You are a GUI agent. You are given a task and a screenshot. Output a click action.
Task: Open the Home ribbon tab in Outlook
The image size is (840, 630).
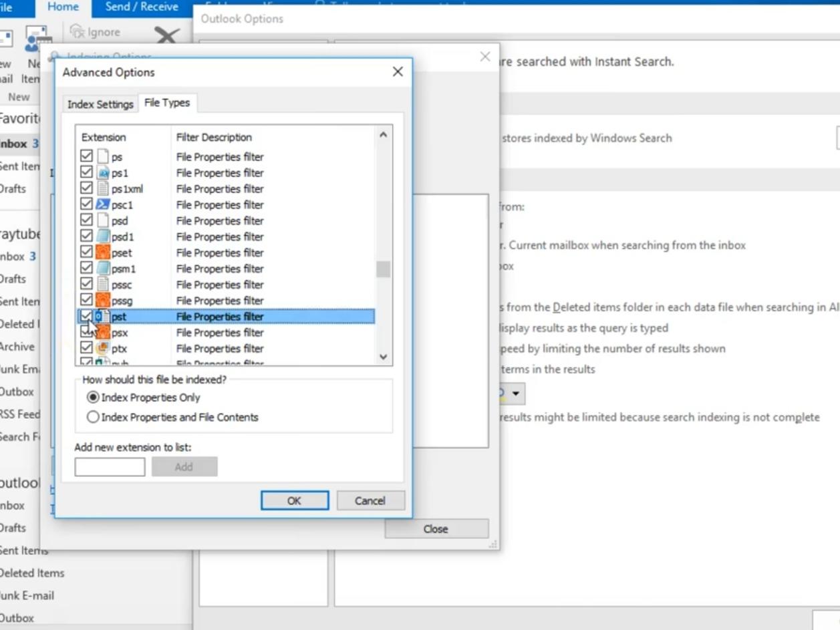point(63,7)
